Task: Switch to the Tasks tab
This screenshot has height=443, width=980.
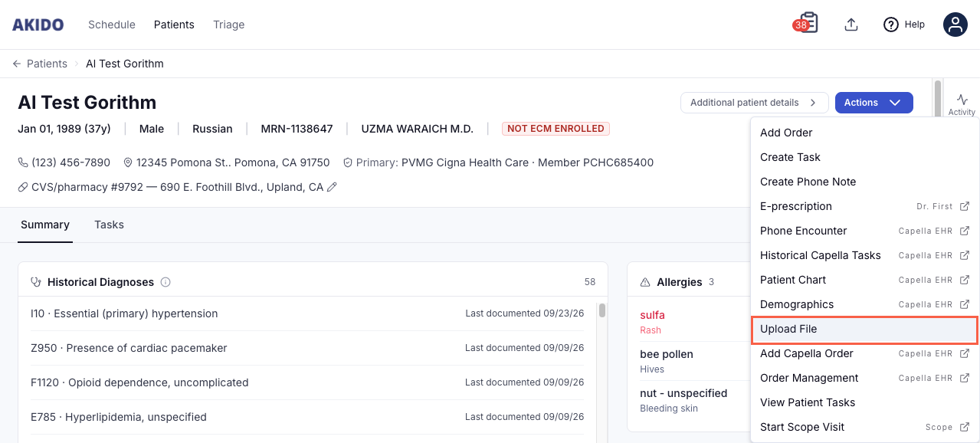Action: [109, 225]
